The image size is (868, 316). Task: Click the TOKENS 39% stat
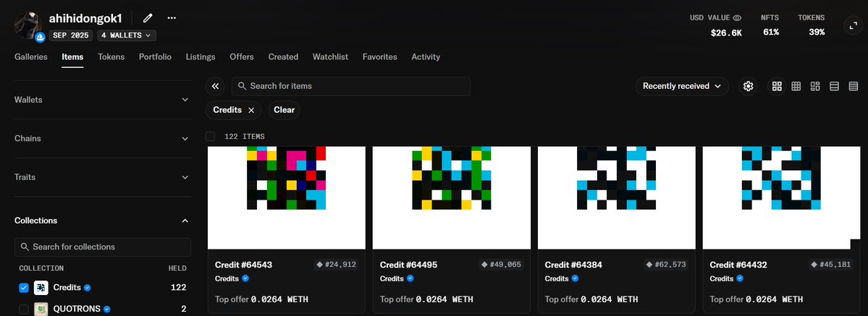pos(811,25)
